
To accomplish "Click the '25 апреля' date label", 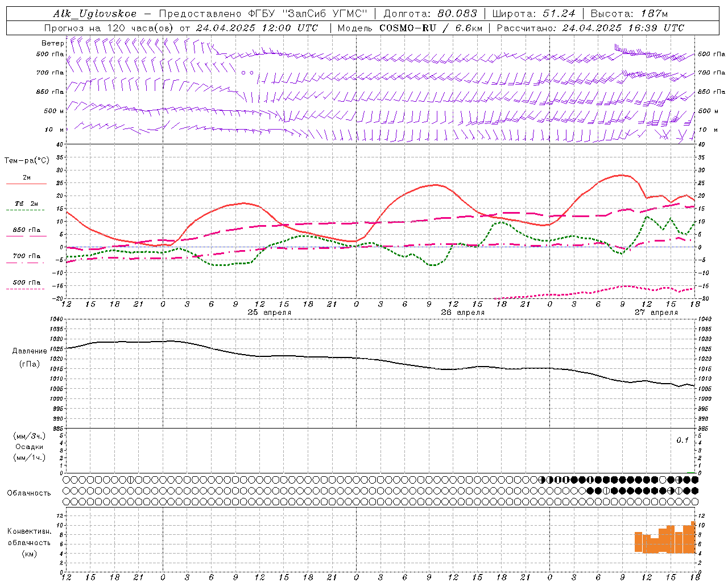I will tap(270, 313).
